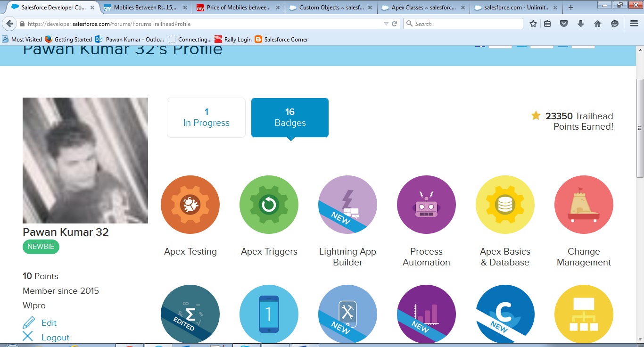Open the Rally Login bookmark
644x347 pixels.
point(233,40)
